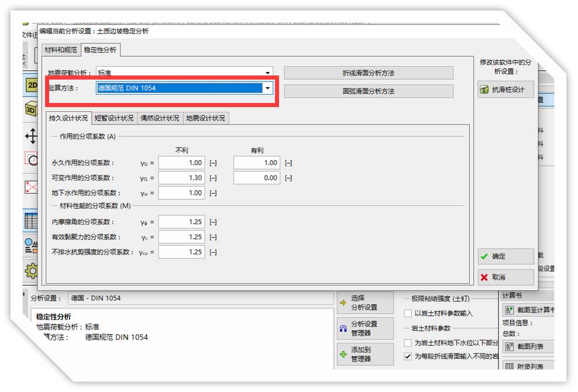Open the 地震设计状况 tab

205,118
